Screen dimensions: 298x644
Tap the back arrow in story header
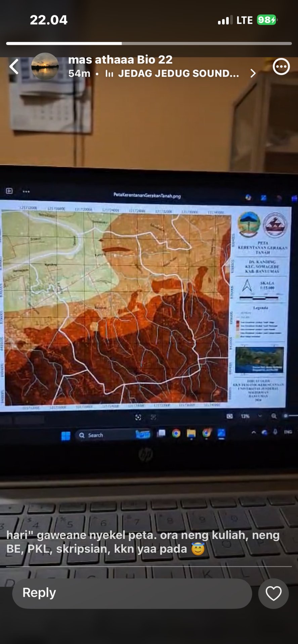[x=14, y=66]
